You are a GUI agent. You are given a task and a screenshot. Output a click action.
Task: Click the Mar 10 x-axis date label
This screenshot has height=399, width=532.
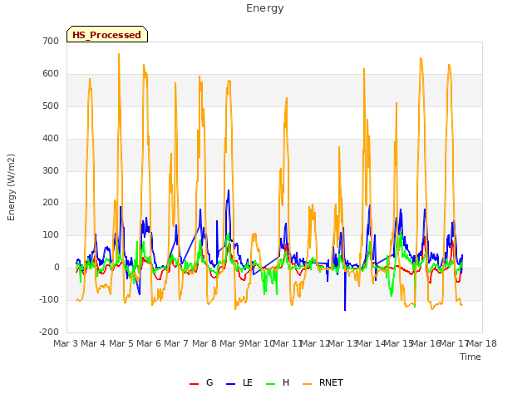pos(259,343)
